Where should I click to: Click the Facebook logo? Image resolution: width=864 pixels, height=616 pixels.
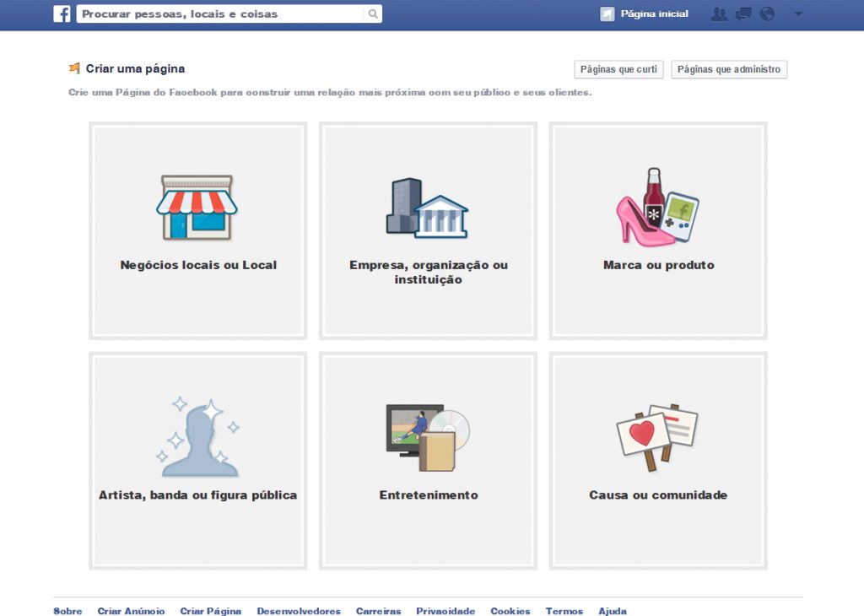point(62,14)
